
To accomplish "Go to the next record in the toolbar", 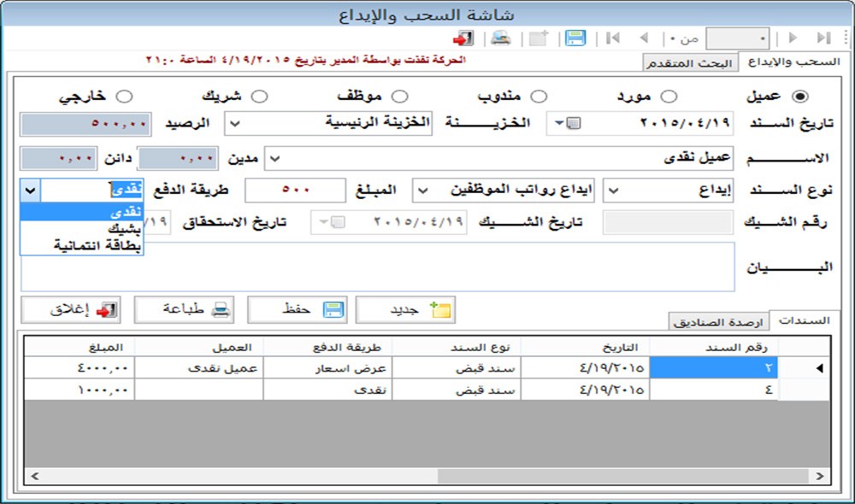I will pos(793,38).
